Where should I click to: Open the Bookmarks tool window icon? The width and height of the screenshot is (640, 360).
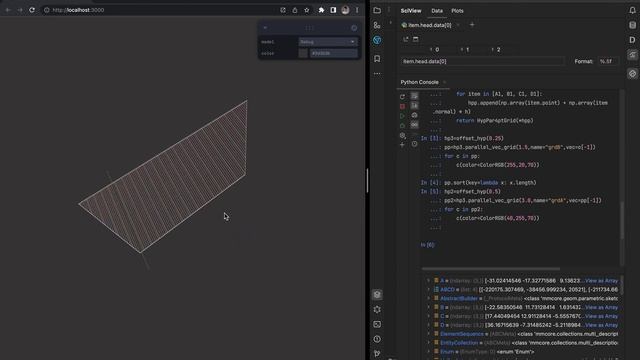[x=377, y=59]
